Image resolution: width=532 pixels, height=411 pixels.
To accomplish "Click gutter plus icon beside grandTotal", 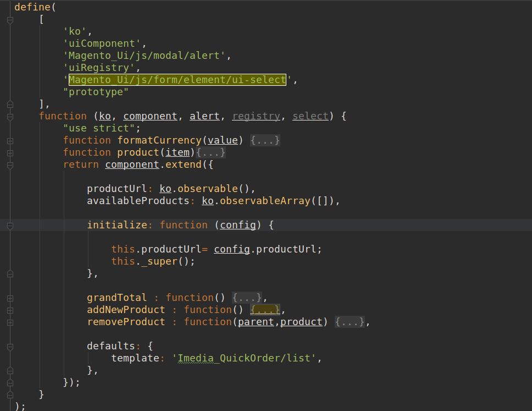I will [x=10, y=298].
